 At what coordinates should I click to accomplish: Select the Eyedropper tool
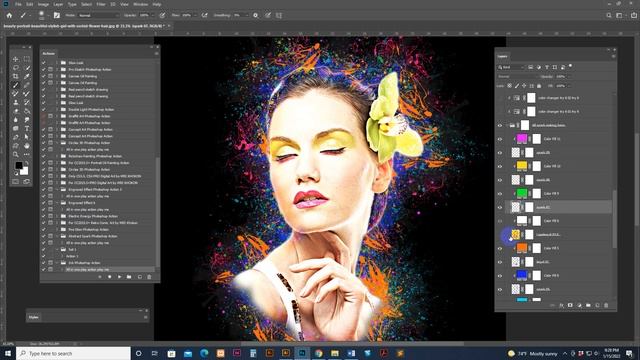tap(27, 76)
